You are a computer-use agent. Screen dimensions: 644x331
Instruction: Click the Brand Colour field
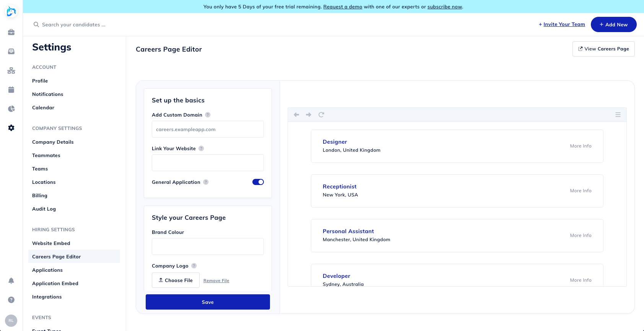pos(208,247)
